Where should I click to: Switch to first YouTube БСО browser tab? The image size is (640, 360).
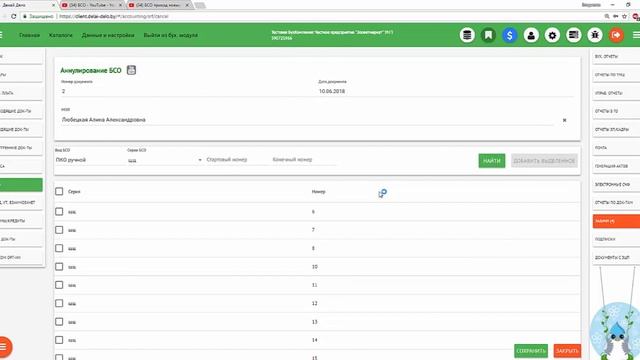coord(91,5)
